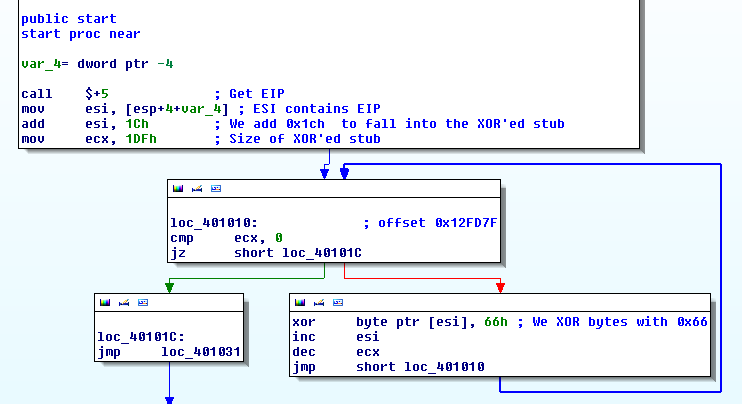Select the 'Size of XOR'ed stub' comment
This screenshot has height=404, width=742.
pos(301,139)
